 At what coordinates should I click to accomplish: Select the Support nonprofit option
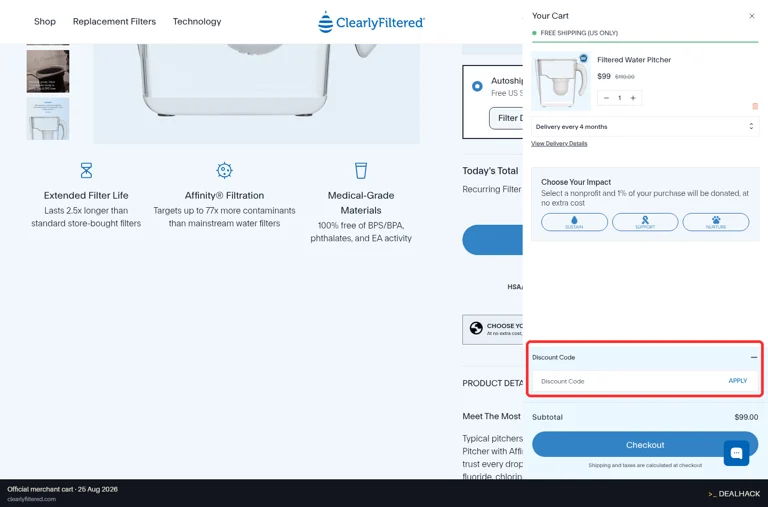coord(645,222)
